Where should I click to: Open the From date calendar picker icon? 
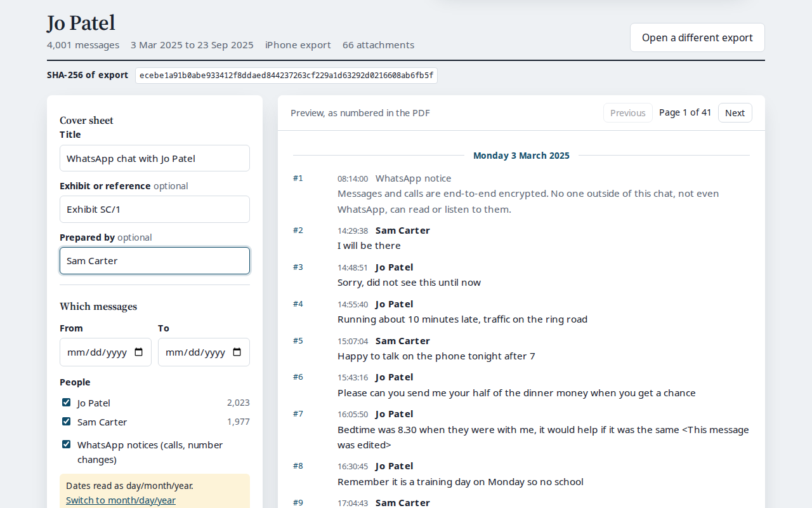[x=139, y=352]
